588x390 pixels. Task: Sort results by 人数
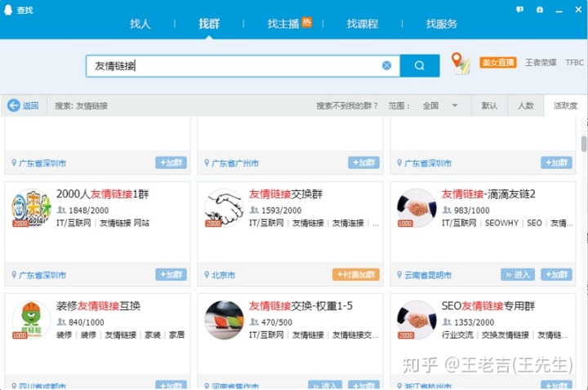pos(525,105)
